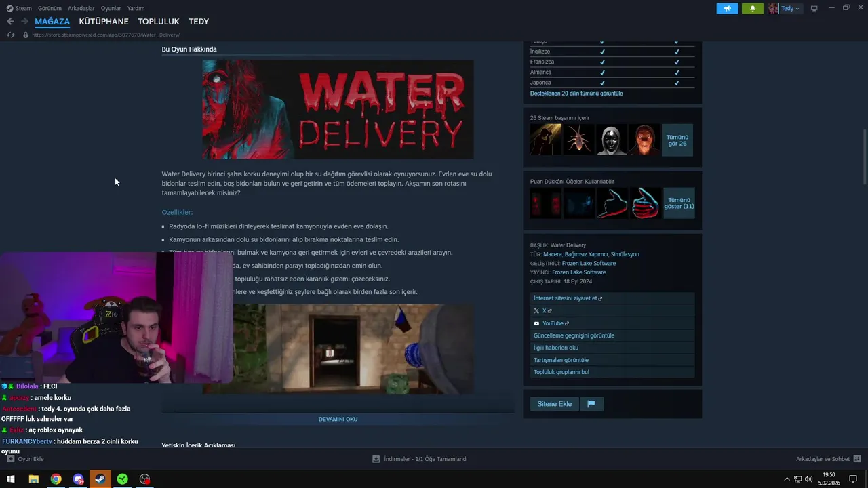Screen dimensions: 868x488
Task: Open the Simülasyon genre link
Action: tap(625, 255)
